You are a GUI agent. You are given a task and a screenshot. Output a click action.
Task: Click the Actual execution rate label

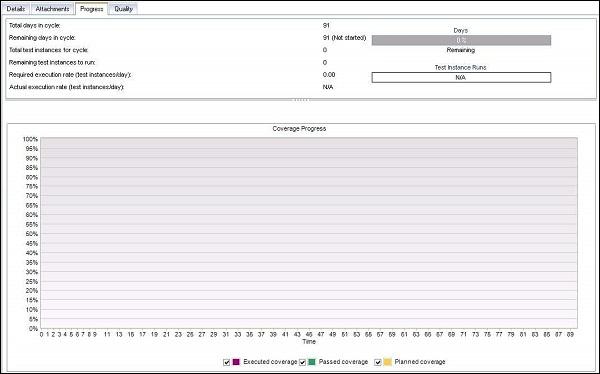[67, 87]
